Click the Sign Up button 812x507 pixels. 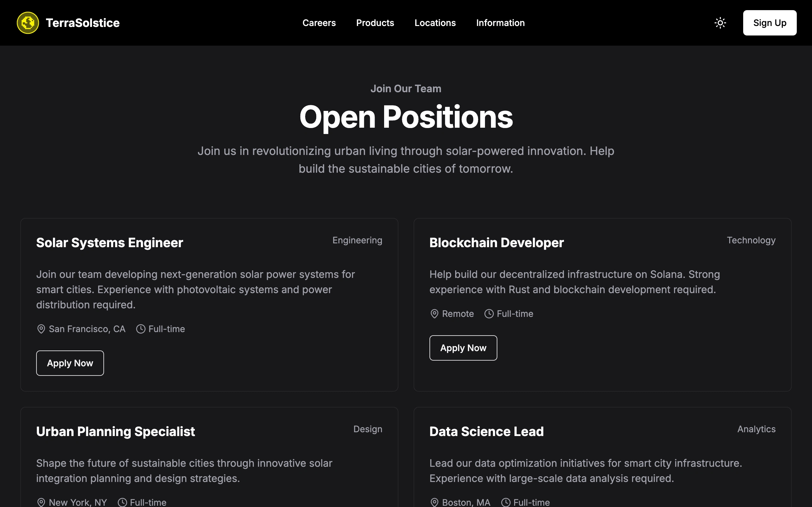pos(769,23)
